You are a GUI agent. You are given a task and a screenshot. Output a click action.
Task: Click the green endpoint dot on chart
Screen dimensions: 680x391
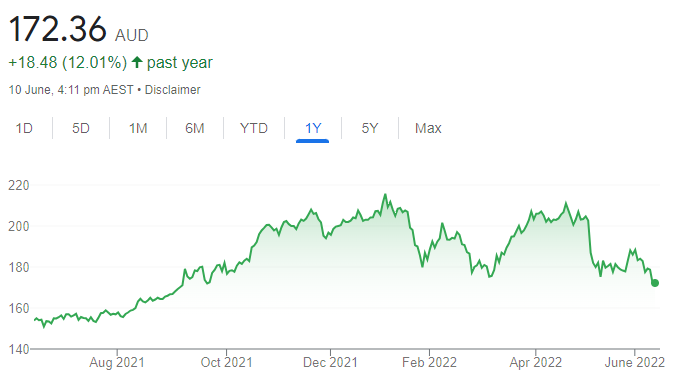tap(655, 283)
